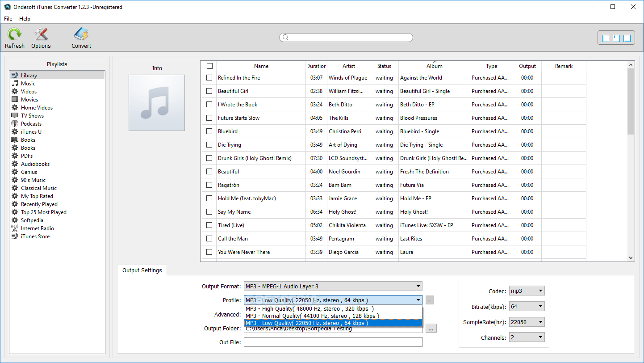
Task: Check the Refined In the Fire track
Action: click(x=209, y=78)
